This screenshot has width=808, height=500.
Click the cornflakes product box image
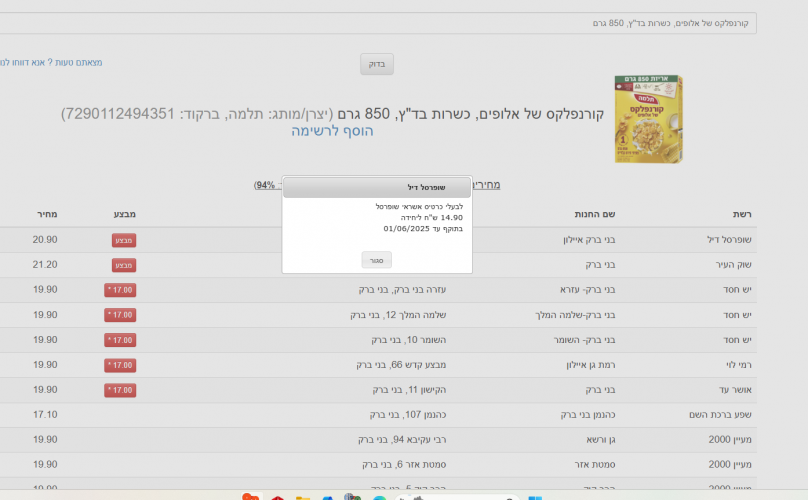pyautogui.click(x=649, y=119)
